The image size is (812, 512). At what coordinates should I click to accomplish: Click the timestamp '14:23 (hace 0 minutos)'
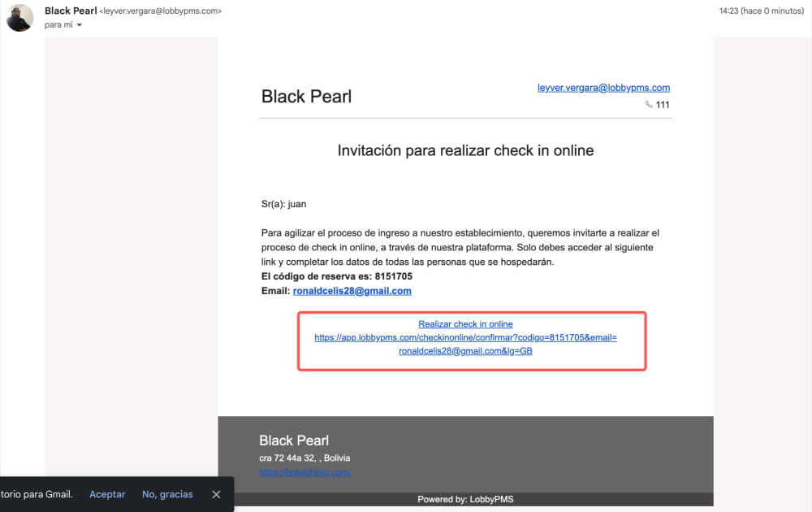point(762,11)
